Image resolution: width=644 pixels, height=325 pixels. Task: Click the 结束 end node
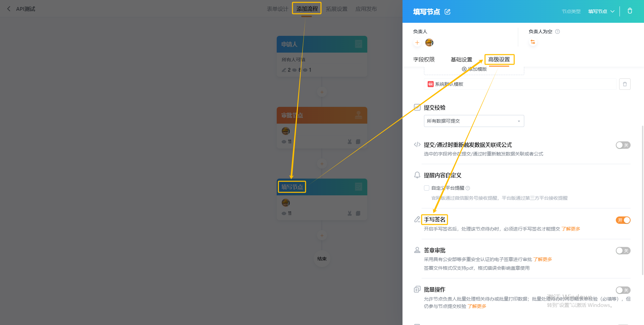(x=322, y=259)
